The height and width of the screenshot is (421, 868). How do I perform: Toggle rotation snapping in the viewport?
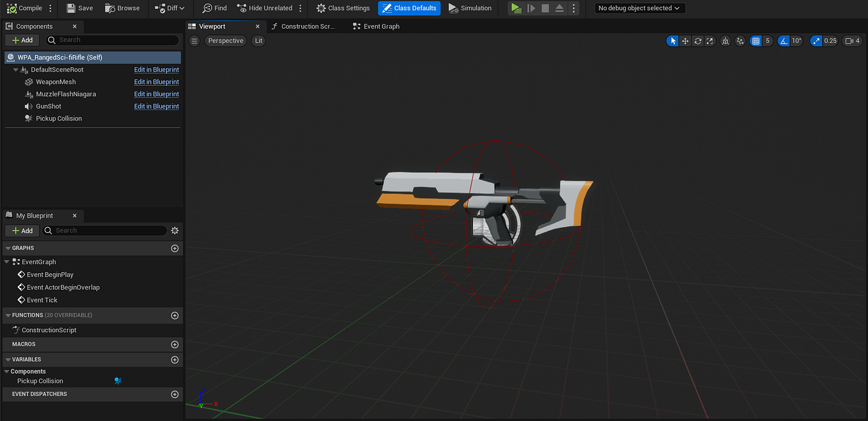click(784, 40)
